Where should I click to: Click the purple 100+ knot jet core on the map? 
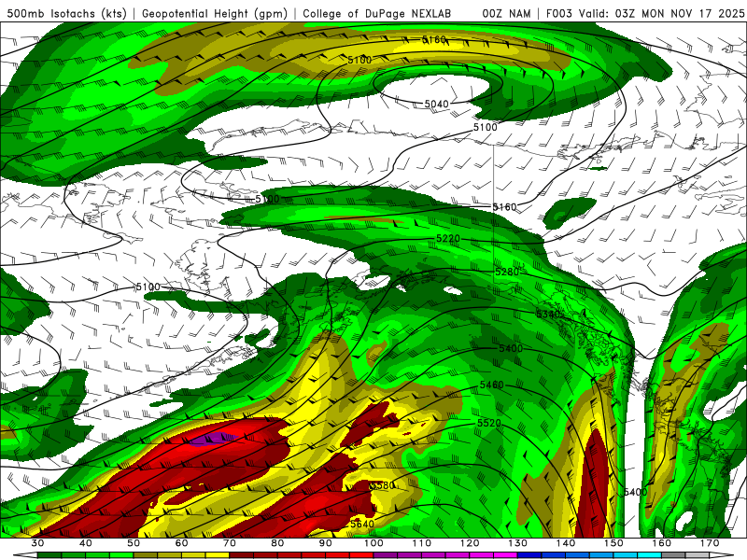click(213, 438)
